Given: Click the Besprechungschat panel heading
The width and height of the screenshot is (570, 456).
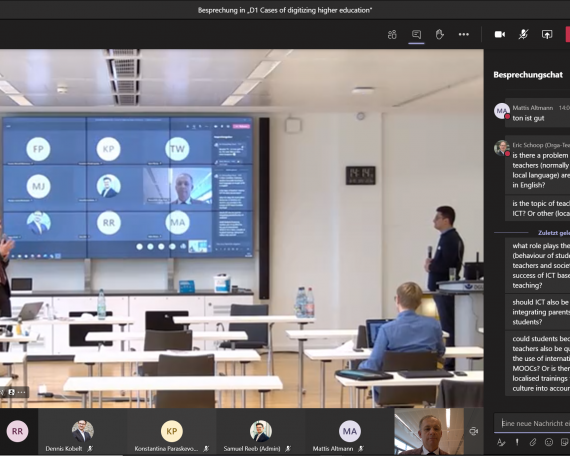Looking at the screenshot, I should coord(528,75).
